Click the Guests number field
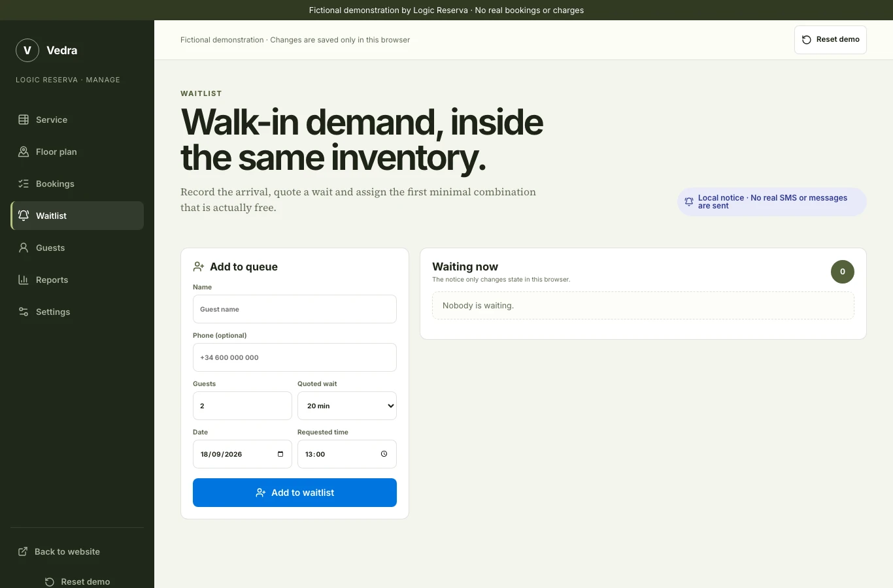This screenshot has height=588, width=893. pyautogui.click(x=243, y=406)
